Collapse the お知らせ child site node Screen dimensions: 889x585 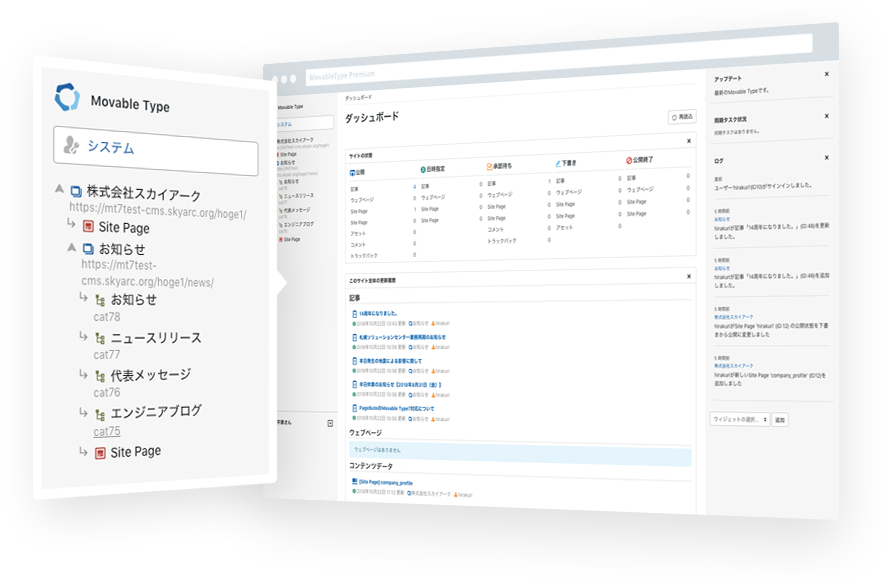(71, 247)
